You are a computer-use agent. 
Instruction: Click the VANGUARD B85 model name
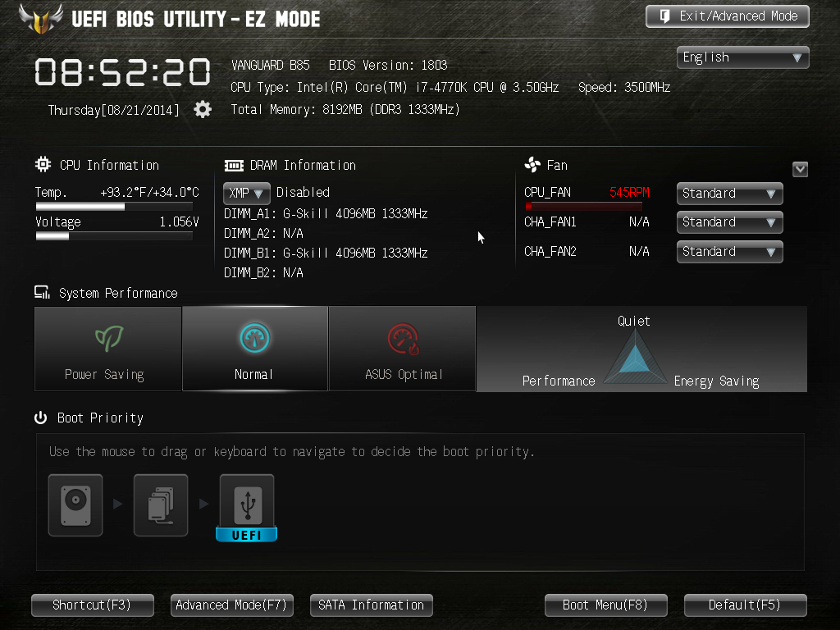pyautogui.click(x=271, y=66)
